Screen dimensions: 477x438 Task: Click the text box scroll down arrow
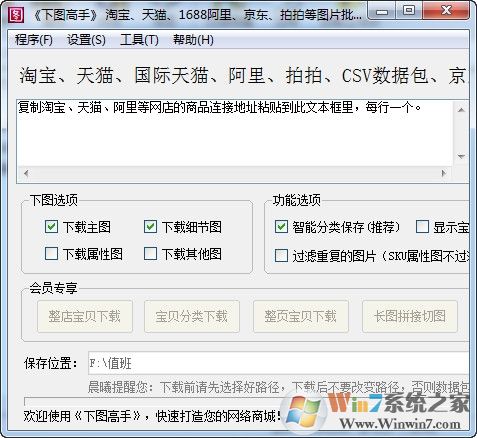coord(461,156)
